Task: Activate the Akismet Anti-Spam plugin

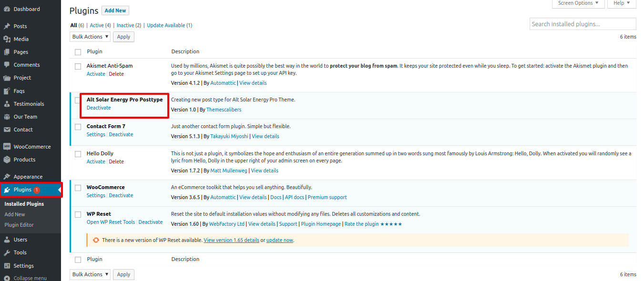Action: coord(96,74)
